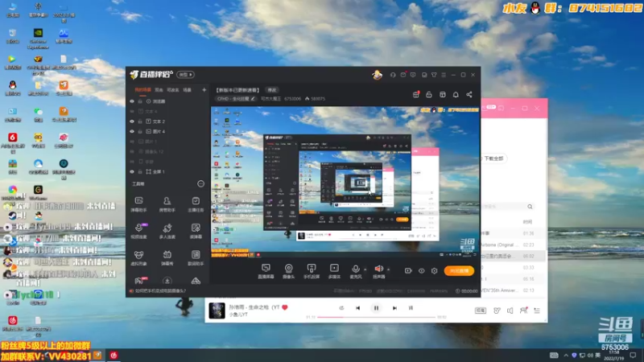This screenshot has width=644, height=362.
Task: Hide the 文本 2 source layer
Action: (x=132, y=121)
